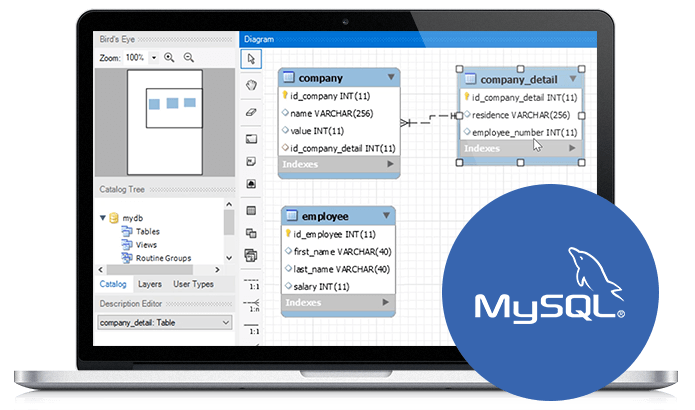Switch to the User Types tab

click(194, 285)
